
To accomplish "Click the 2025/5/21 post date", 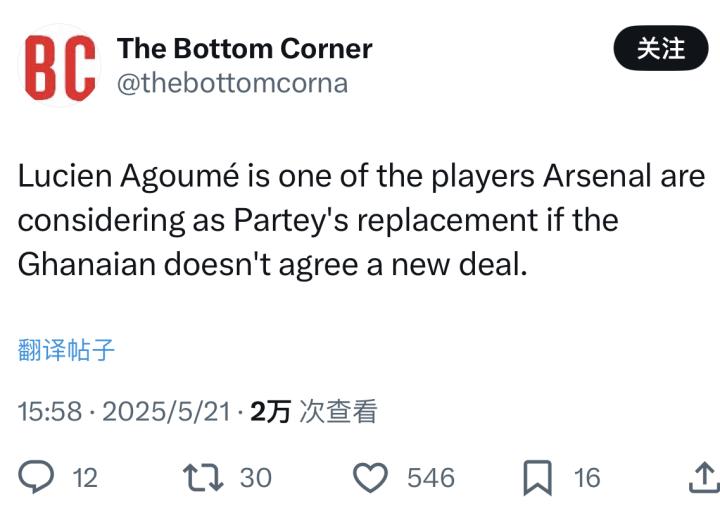I will pos(167,411).
